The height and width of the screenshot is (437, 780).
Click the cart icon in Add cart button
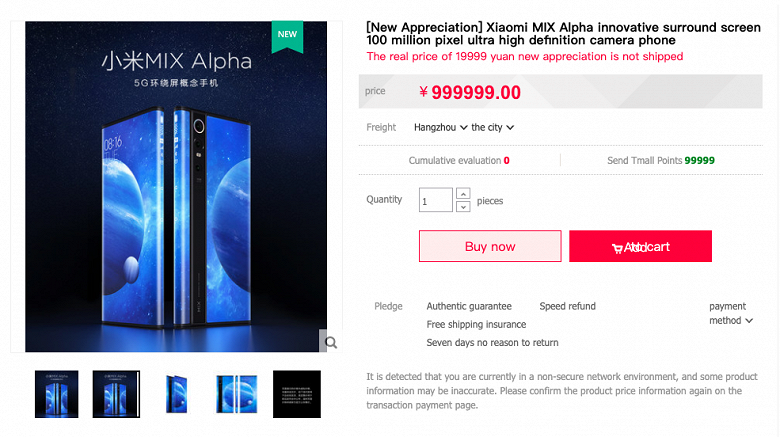[617, 248]
